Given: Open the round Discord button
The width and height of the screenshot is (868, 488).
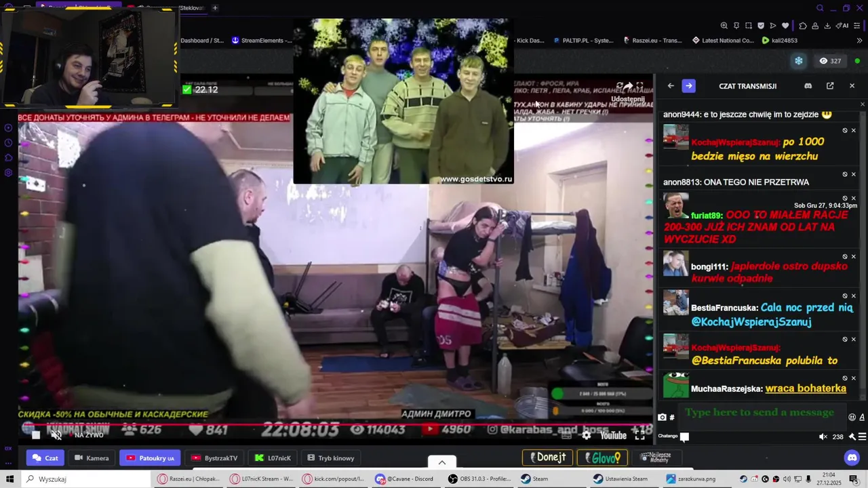Looking at the screenshot, I should point(852,457).
